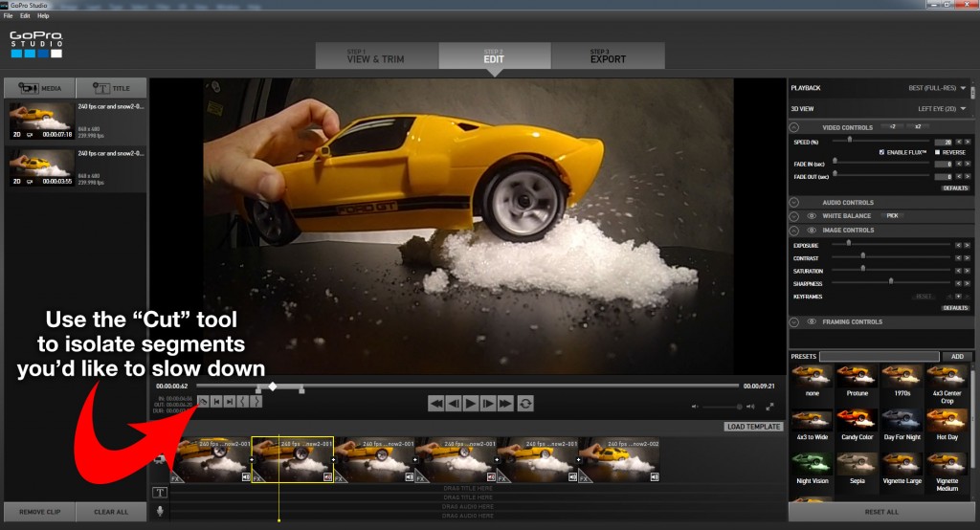Click the Speed slider handle

pyautogui.click(x=850, y=141)
